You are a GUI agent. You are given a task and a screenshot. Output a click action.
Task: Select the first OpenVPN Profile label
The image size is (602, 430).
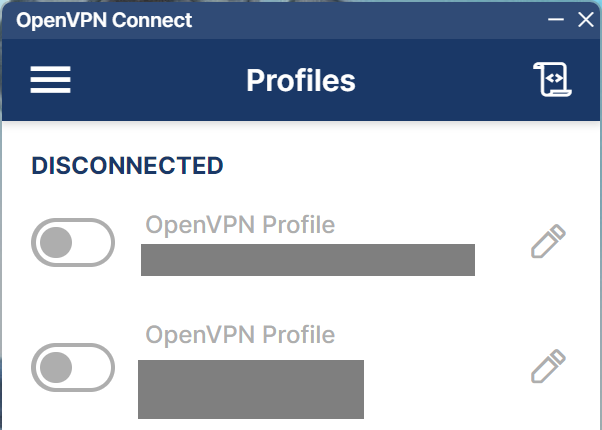(240, 224)
